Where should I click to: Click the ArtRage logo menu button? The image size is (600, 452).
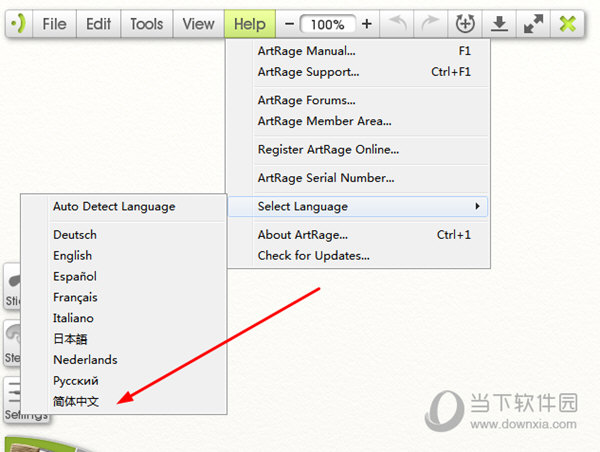[19, 24]
